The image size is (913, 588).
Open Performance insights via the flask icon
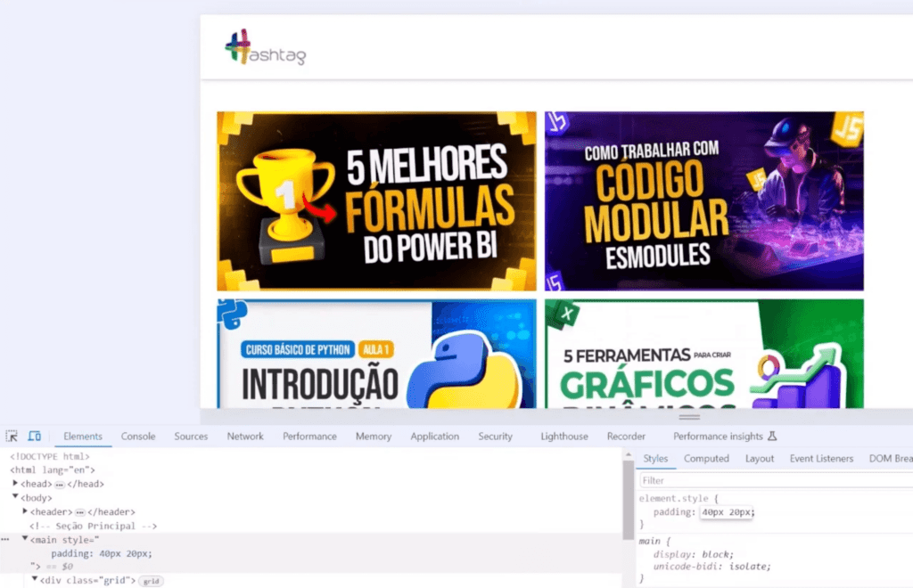click(775, 437)
